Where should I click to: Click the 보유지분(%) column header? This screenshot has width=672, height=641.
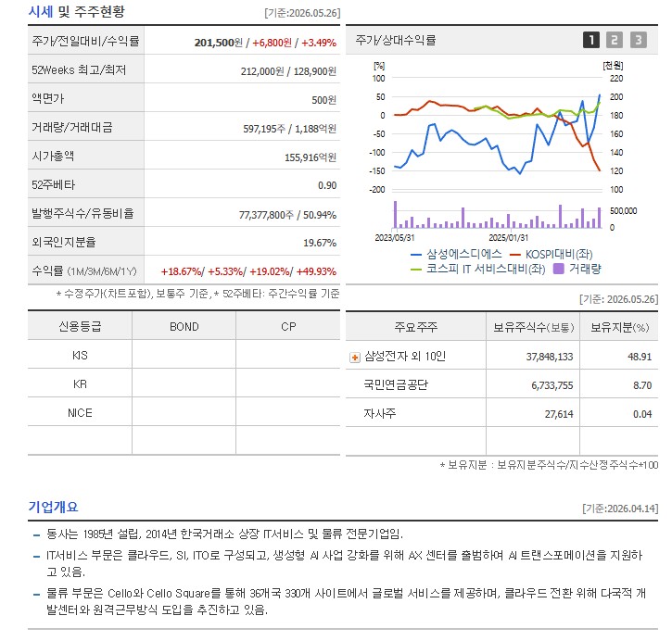tap(619, 328)
